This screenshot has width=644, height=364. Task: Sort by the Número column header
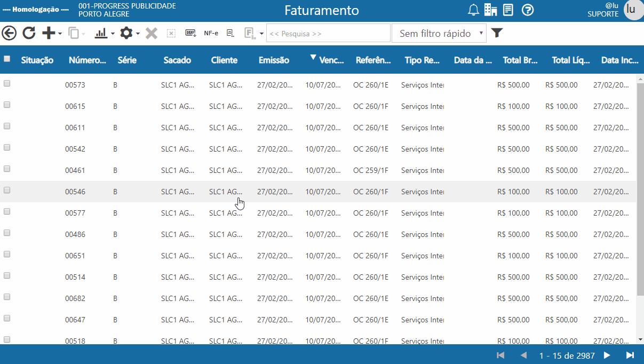pos(88,60)
